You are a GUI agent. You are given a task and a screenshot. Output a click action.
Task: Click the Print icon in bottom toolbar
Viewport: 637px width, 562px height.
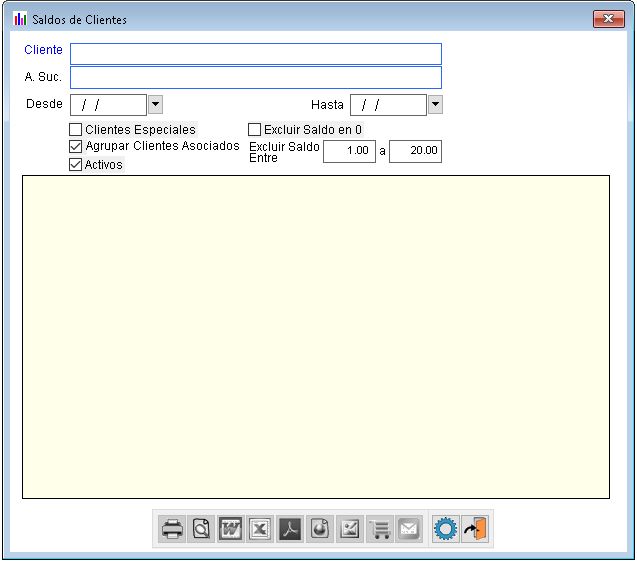172,529
